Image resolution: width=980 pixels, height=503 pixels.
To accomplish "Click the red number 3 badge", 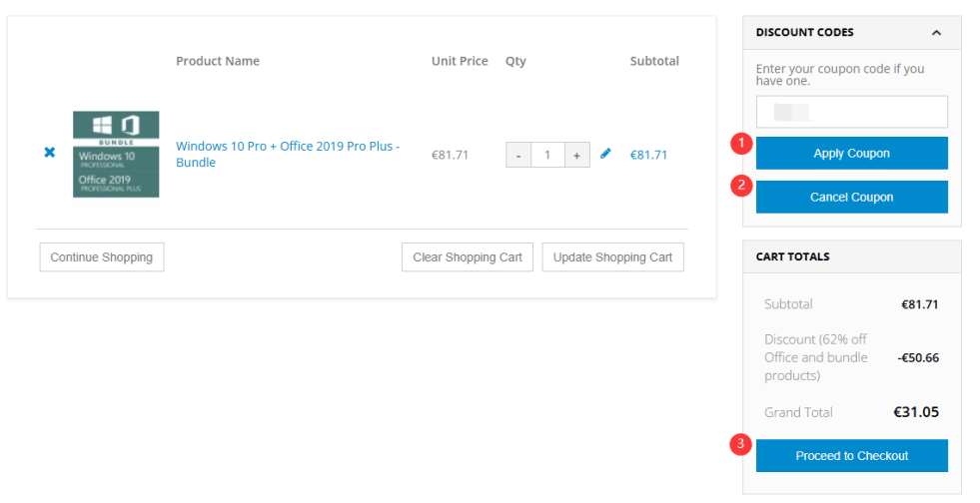I will [740, 444].
